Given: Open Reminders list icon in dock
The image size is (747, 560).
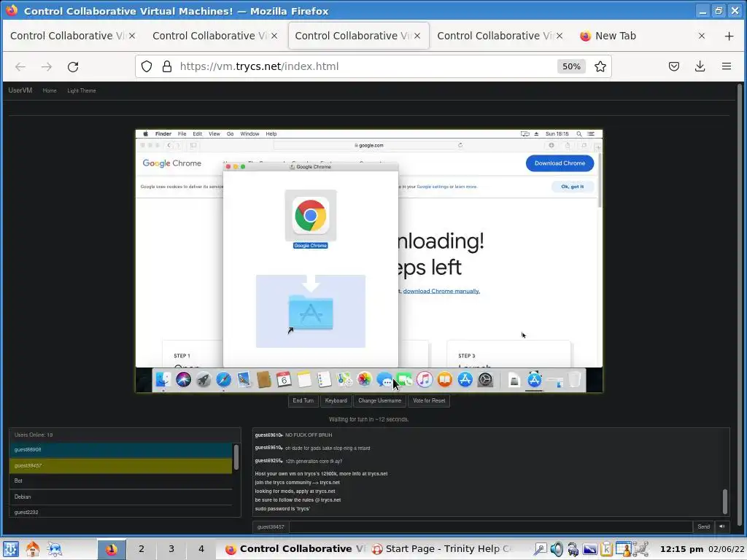Looking at the screenshot, I should click(x=324, y=379).
